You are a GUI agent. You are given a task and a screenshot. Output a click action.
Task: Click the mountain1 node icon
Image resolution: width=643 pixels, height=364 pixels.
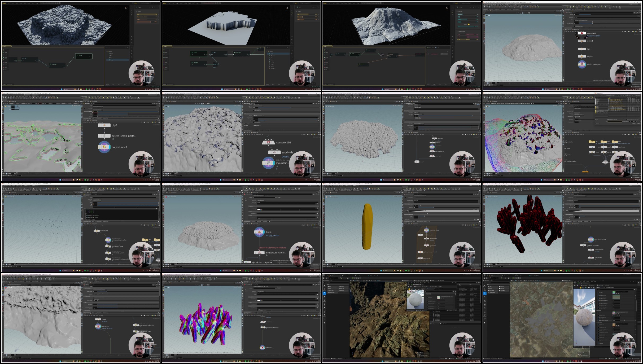[268, 163]
